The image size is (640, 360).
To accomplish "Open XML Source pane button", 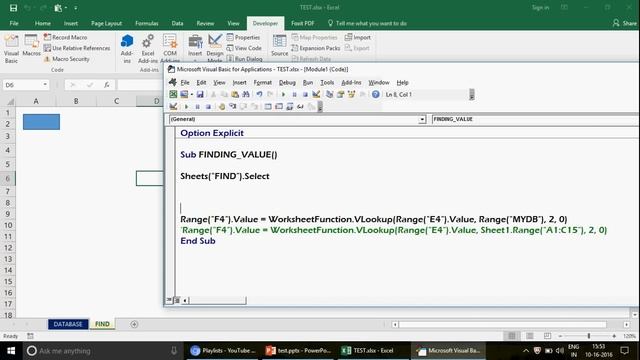I will pos(280,46).
